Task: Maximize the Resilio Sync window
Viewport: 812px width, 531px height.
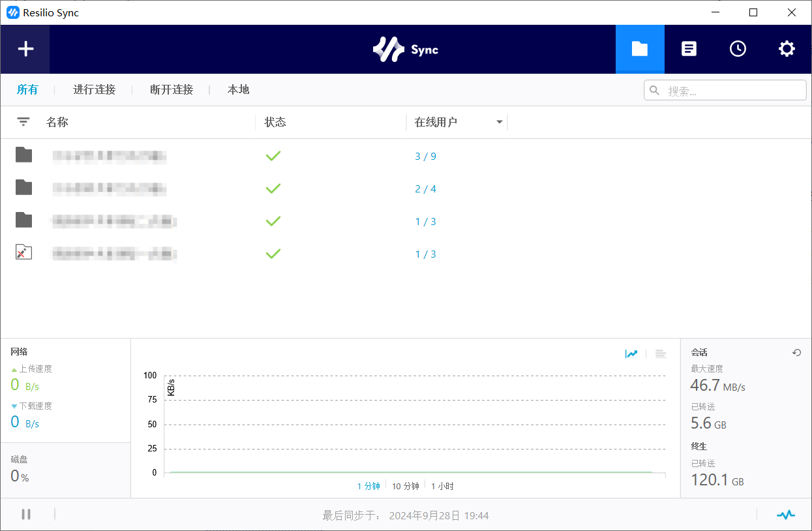Action: coord(753,12)
